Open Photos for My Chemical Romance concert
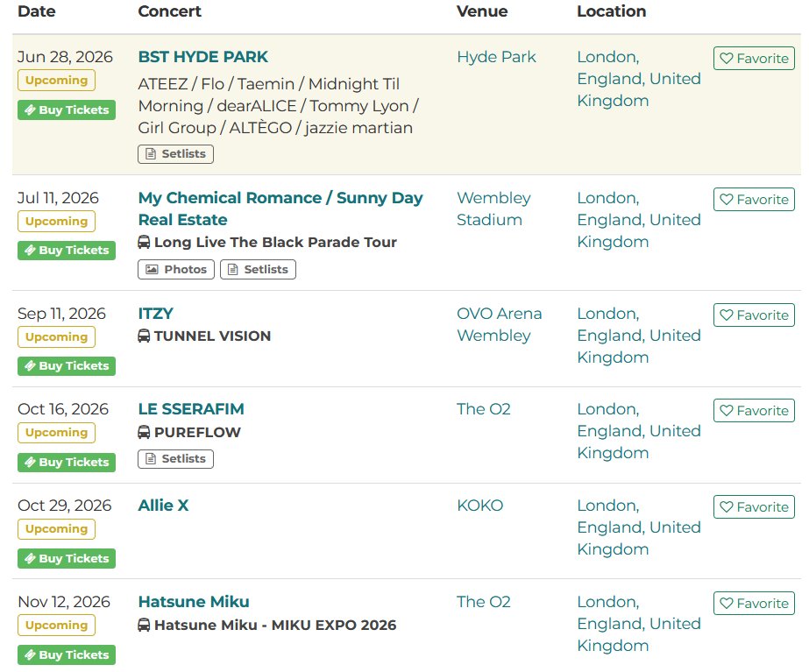809x672 pixels. [176, 269]
